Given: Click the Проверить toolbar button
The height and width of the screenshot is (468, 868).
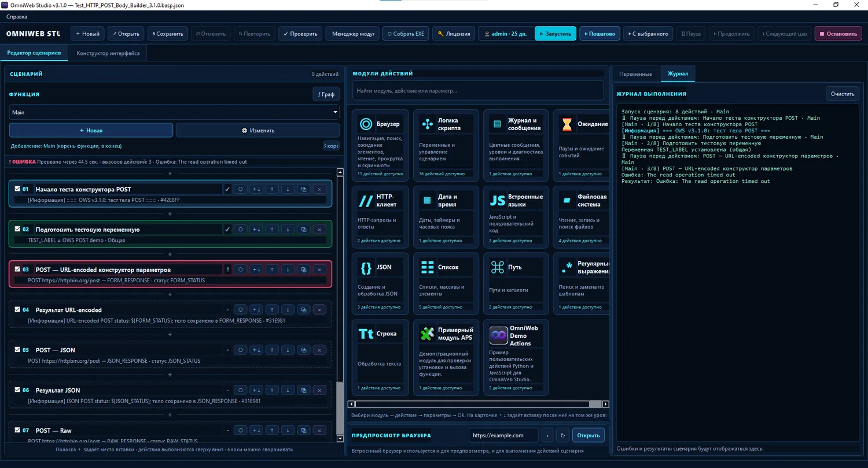Looking at the screenshot, I should pyautogui.click(x=300, y=34).
